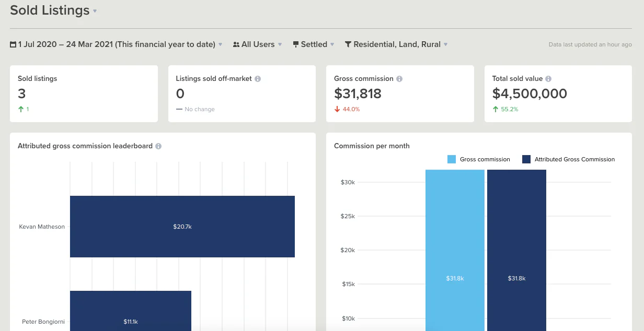Select the Sold listings card value 3
Image resolution: width=644 pixels, height=331 pixels.
tap(21, 94)
